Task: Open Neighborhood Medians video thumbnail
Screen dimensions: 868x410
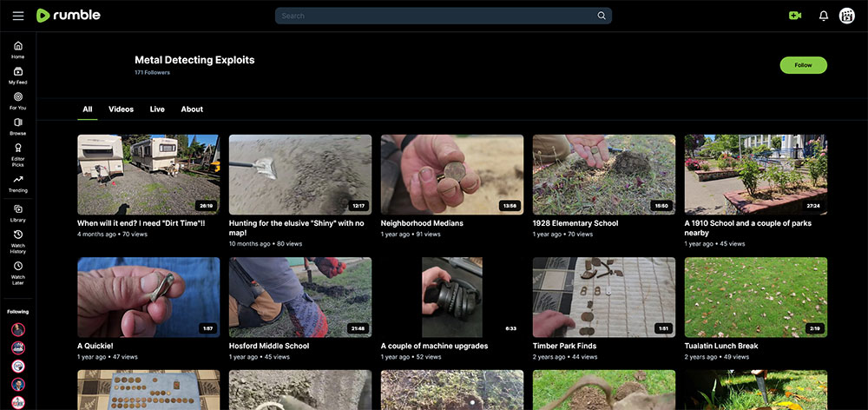Action: pyautogui.click(x=451, y=175)
